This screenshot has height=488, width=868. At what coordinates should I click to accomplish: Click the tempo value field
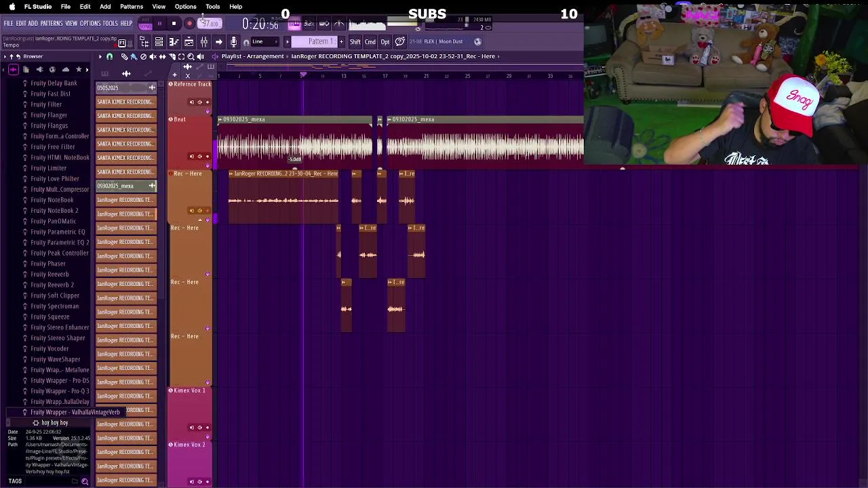pos(210,24)
